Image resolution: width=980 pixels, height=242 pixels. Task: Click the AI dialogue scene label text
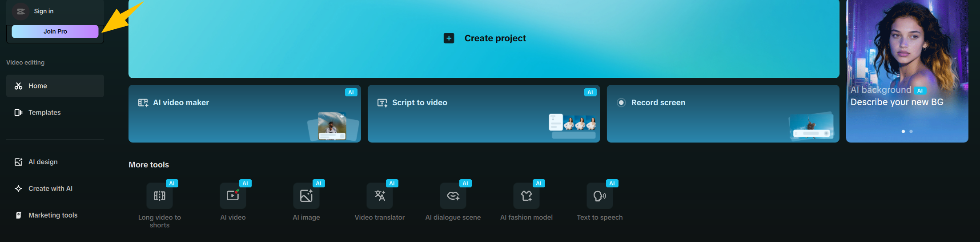click(x=453, y=217)
